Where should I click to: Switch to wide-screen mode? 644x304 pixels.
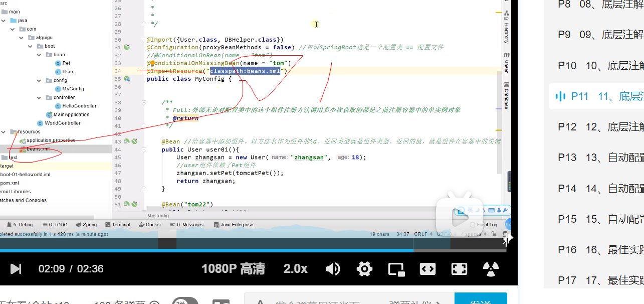point(427,269)
